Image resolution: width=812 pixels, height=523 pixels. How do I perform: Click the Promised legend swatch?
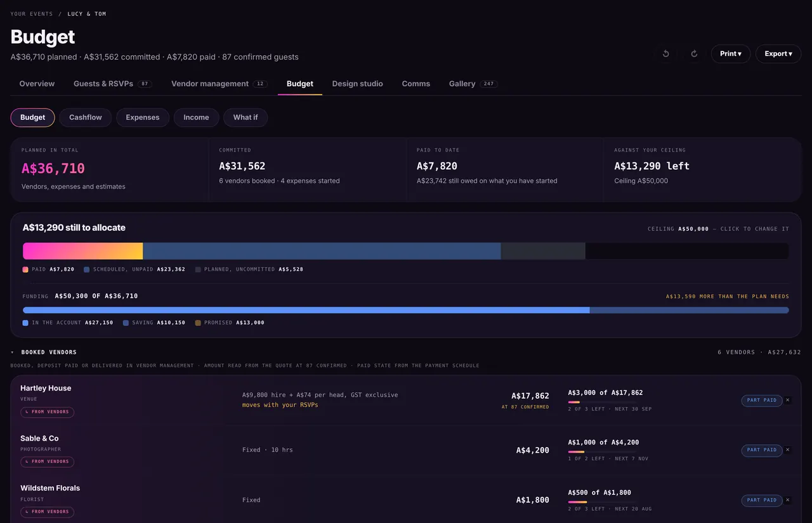198,323
